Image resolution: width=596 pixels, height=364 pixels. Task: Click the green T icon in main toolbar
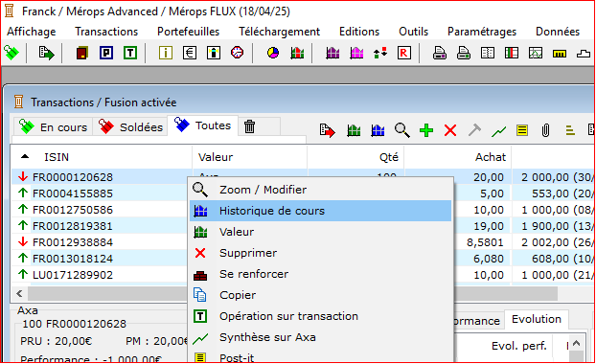(130, 53)
